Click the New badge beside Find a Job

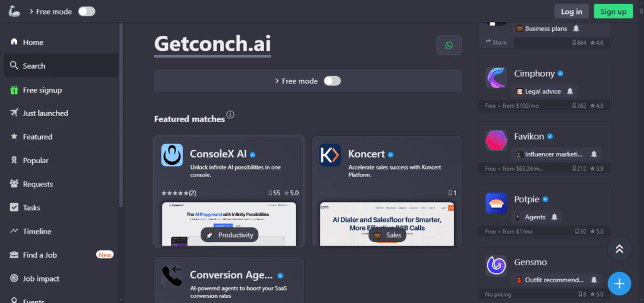pyautogui.click(x=105, y=255)
